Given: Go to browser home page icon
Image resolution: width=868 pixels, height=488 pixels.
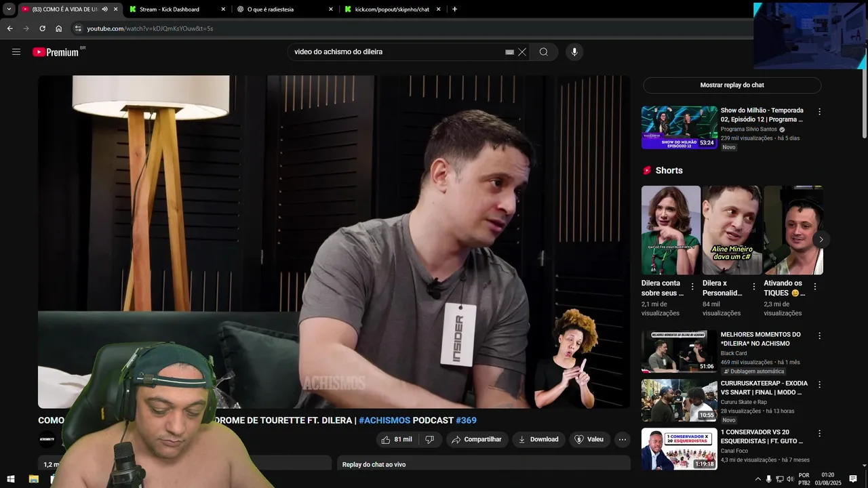Looking at the screenshot, I should pyautogui.click(x=58, y=28).
